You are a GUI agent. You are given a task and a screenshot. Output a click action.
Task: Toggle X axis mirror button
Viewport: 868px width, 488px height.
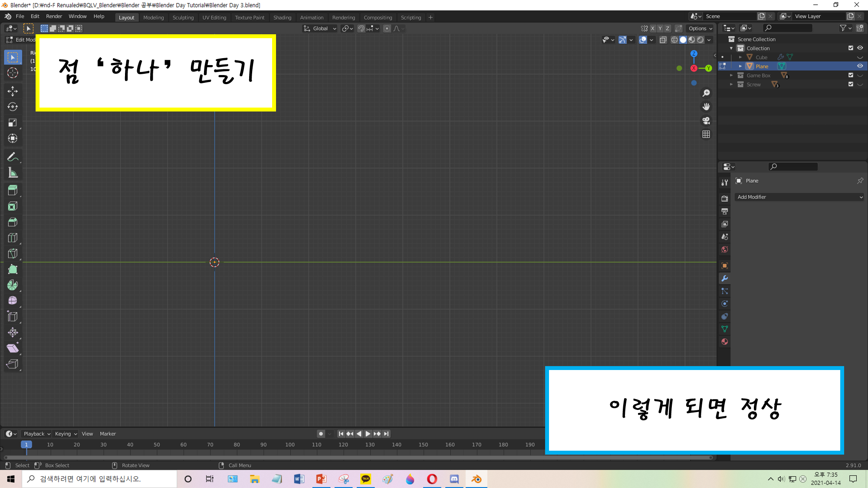(652, 29)
